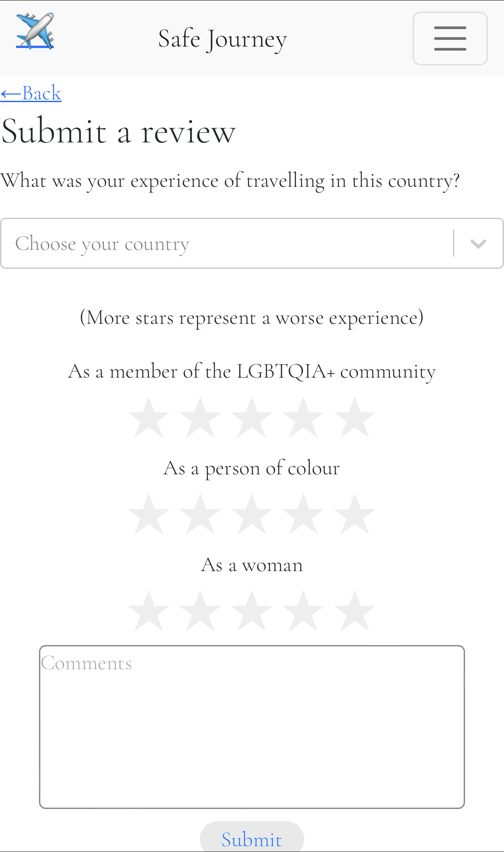
Task: Select second star under As a woman
Action: tap(200, 611)
